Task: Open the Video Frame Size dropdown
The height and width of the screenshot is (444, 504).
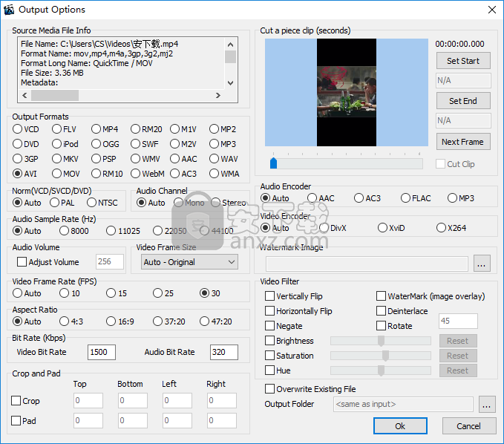Action: (189, 262)
